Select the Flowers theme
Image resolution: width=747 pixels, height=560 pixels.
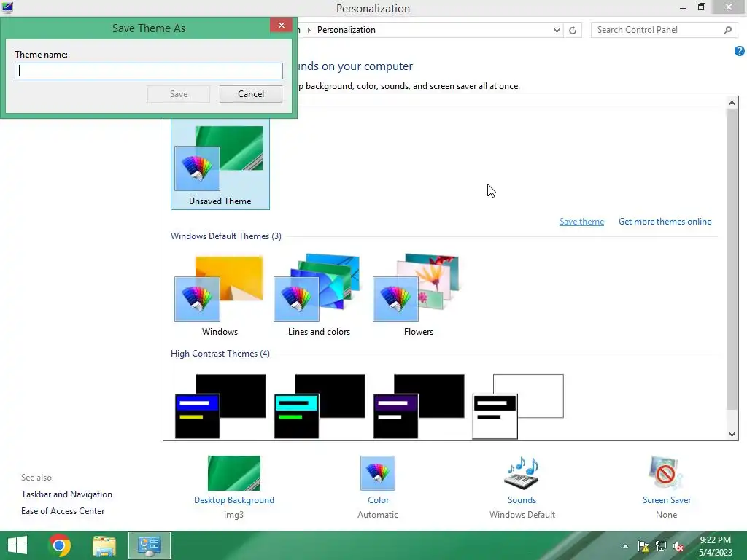click(418, 295)
